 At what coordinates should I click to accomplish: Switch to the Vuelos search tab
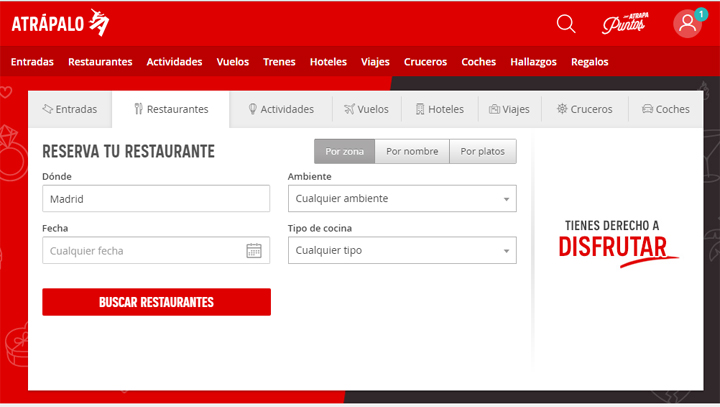tap(366, 109)
